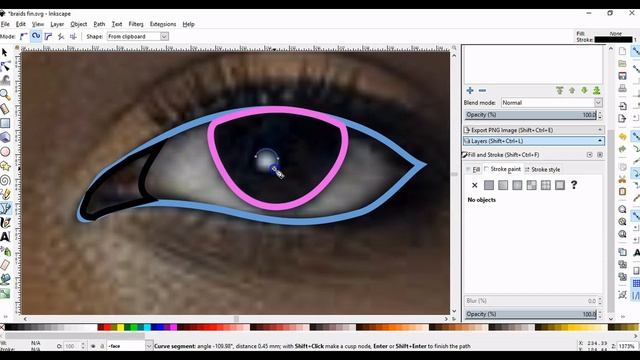The width and height of the screenshot is (640, 360).
Task: Set BSpline path mode
Action: (48, 36)
